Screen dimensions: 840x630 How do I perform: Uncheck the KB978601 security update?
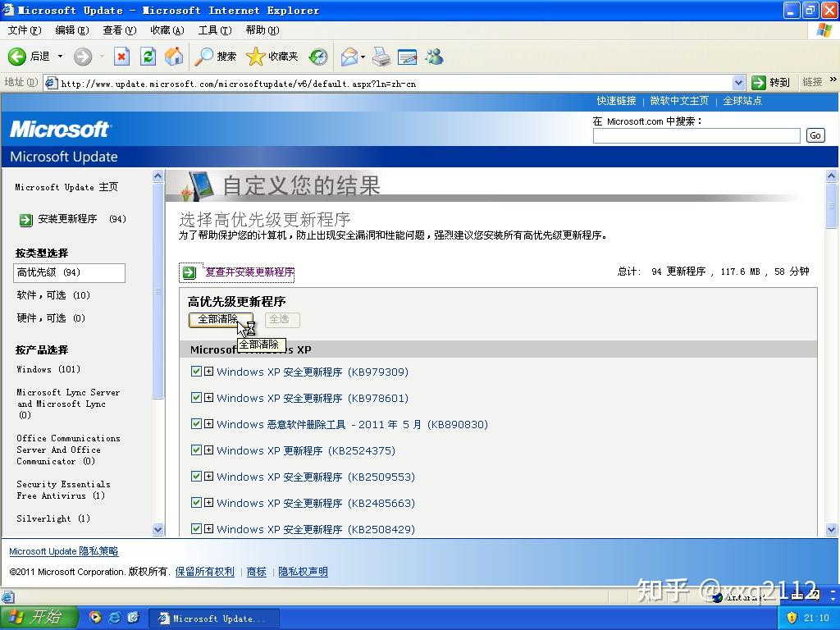(x=197, y=398)
